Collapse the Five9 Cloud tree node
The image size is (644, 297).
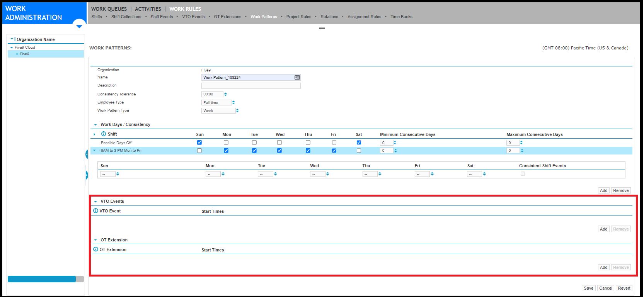(12, 48)
